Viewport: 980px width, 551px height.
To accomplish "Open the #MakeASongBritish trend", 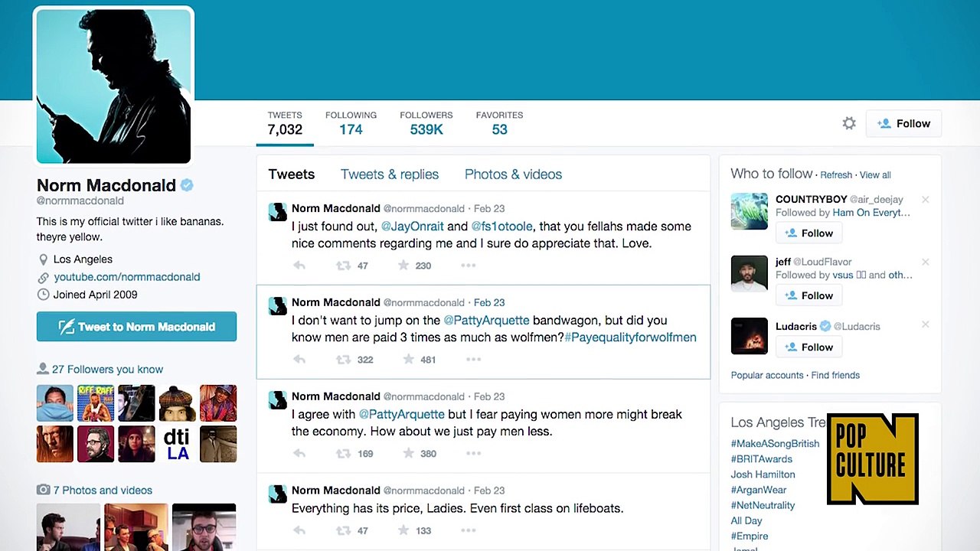I will tap(775, 444).
